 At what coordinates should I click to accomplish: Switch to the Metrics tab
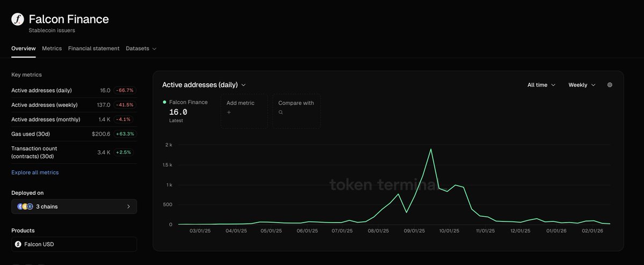tap(52, 48)
